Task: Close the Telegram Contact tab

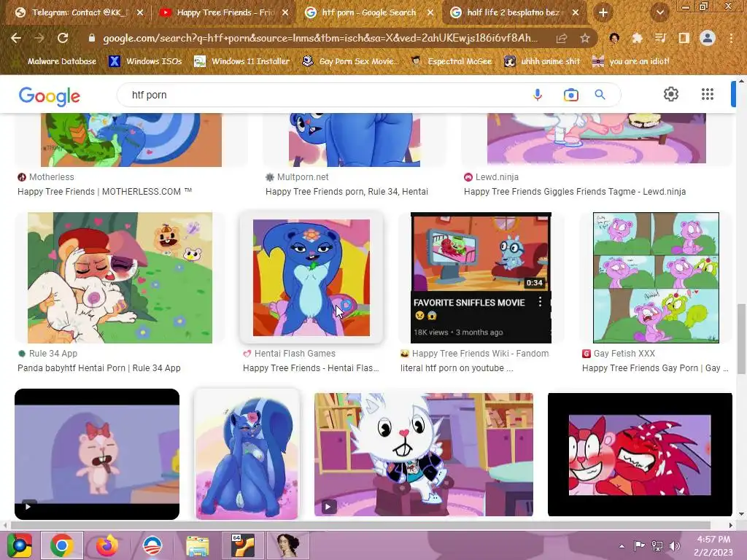Action: (140, 13)
